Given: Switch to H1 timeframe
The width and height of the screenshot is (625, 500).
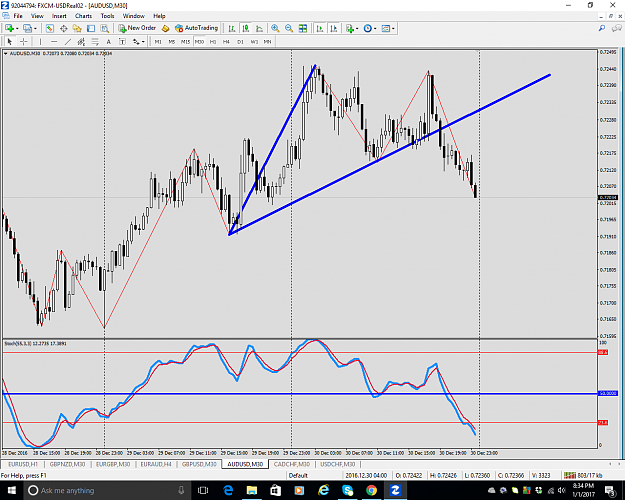Looking at the screenshot, I should 213,41.
